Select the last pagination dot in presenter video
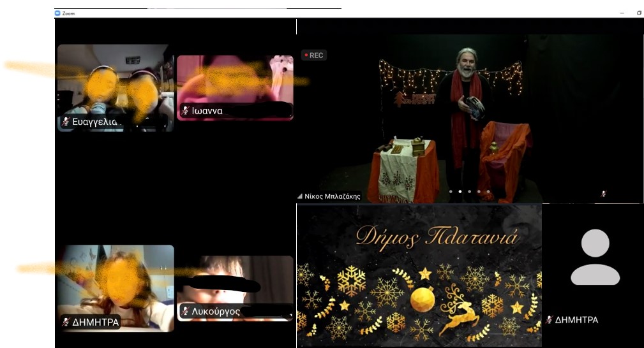Image resolution: width=644 pixels, height=348 pixels. [x=488, y=191]
